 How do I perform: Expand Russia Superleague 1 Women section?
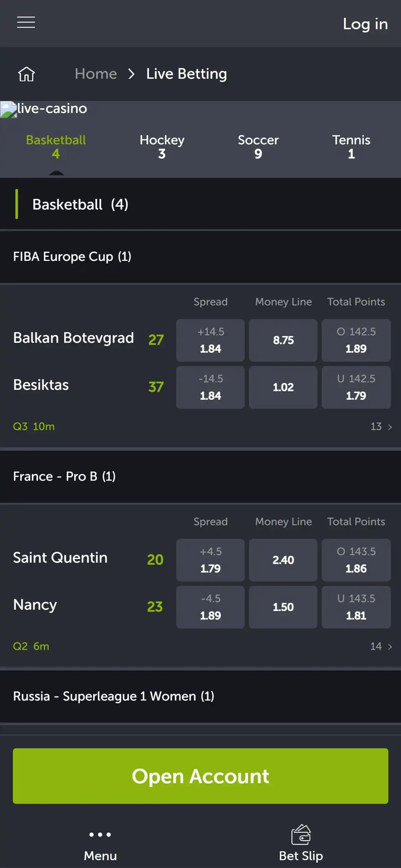(x=200, y=696)
